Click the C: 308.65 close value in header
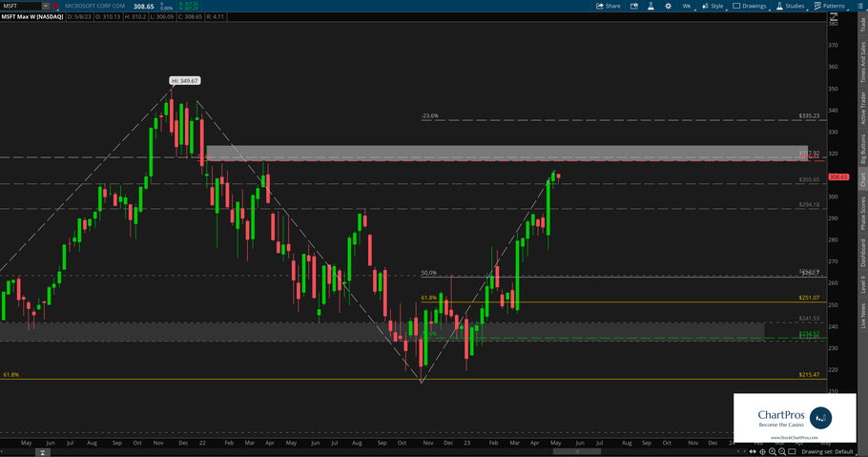Screen dimensions: 868x457 (x=190, y=16)
